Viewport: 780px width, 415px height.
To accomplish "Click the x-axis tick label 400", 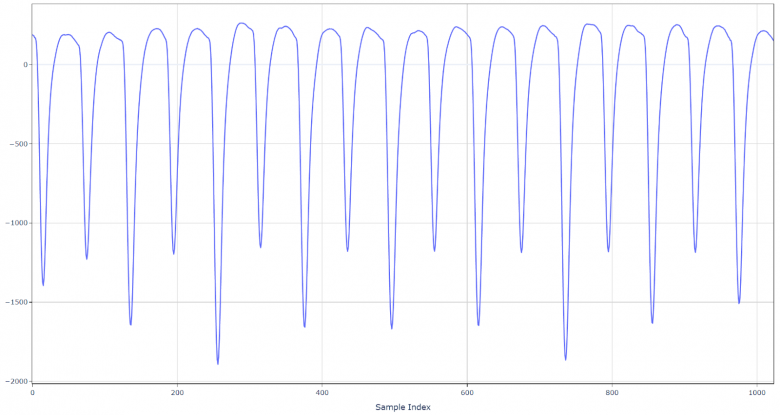I will coord(322,392).
